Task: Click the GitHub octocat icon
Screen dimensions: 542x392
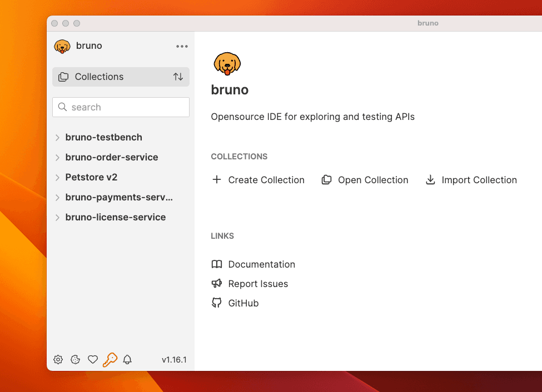Action: [217, 303]
